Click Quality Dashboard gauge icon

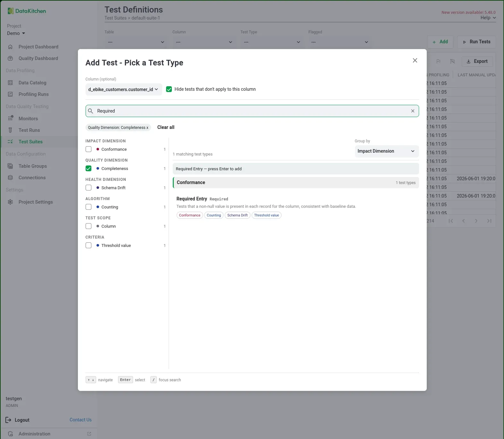pos(10,58)
